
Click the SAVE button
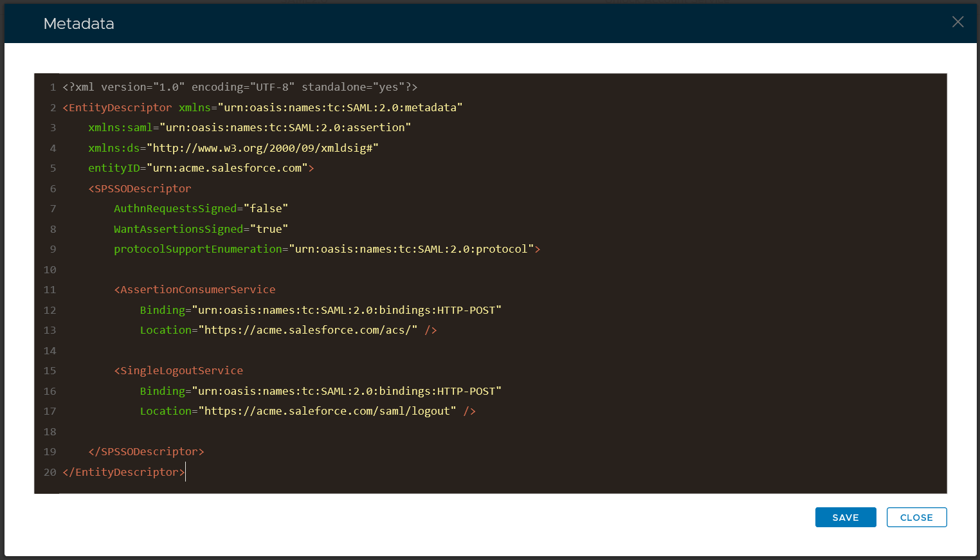coord(845,518)
